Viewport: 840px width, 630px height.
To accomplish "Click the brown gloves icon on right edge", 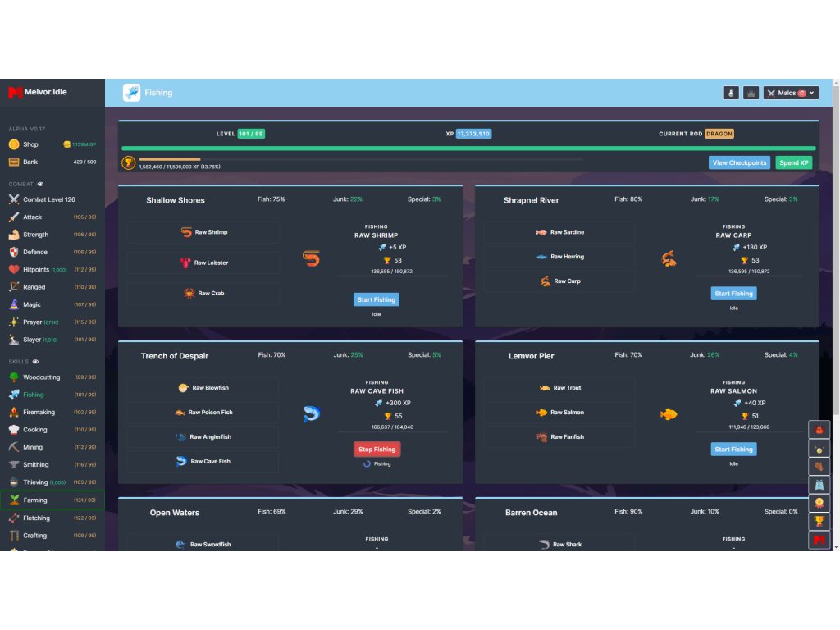I will pyautogui.click(x=819, y=467).
